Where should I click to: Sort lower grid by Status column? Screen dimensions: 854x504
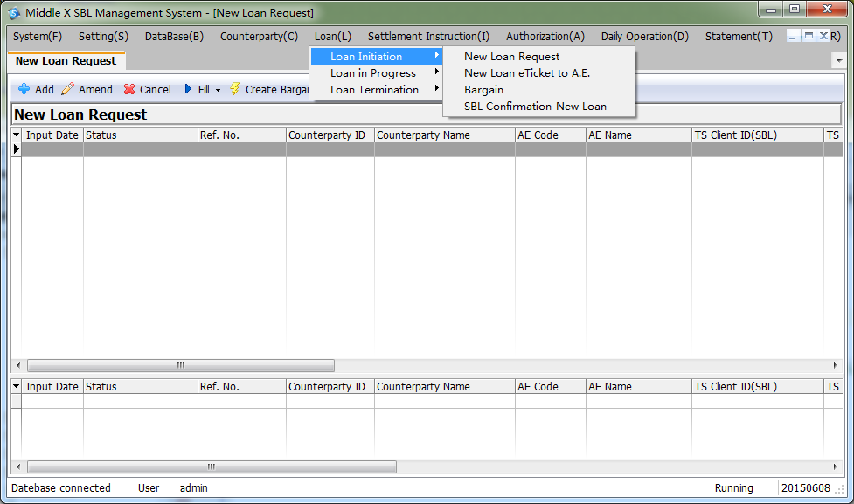141,386
